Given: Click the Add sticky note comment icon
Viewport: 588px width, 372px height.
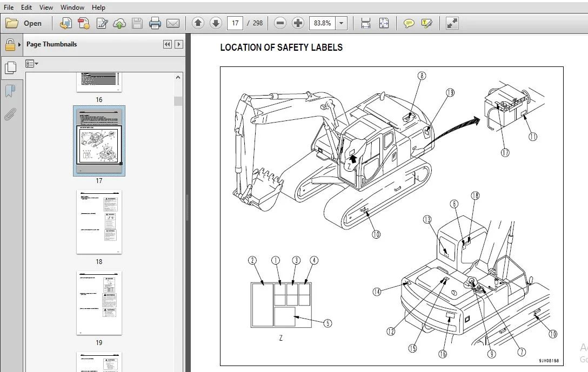Looking at the screenshot, I should (409, 23).
